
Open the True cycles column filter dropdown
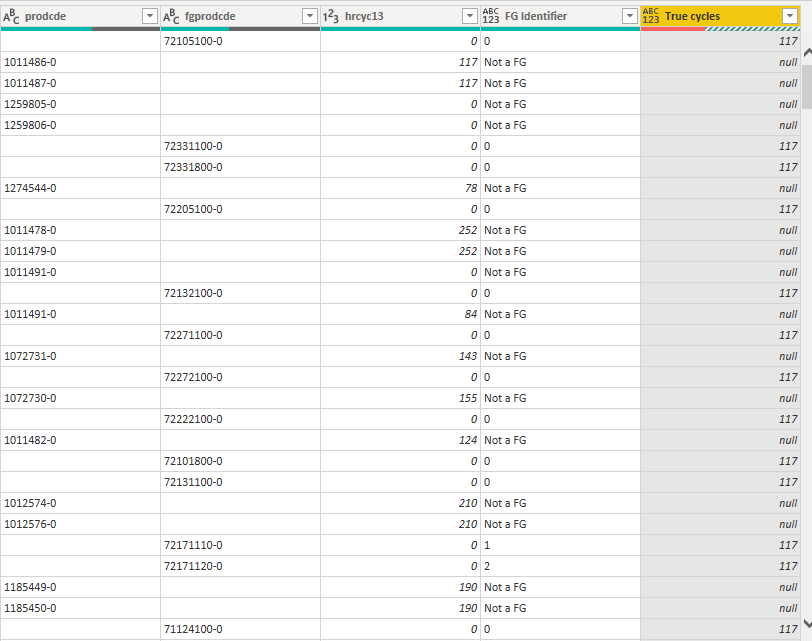(x=790, y=17)
